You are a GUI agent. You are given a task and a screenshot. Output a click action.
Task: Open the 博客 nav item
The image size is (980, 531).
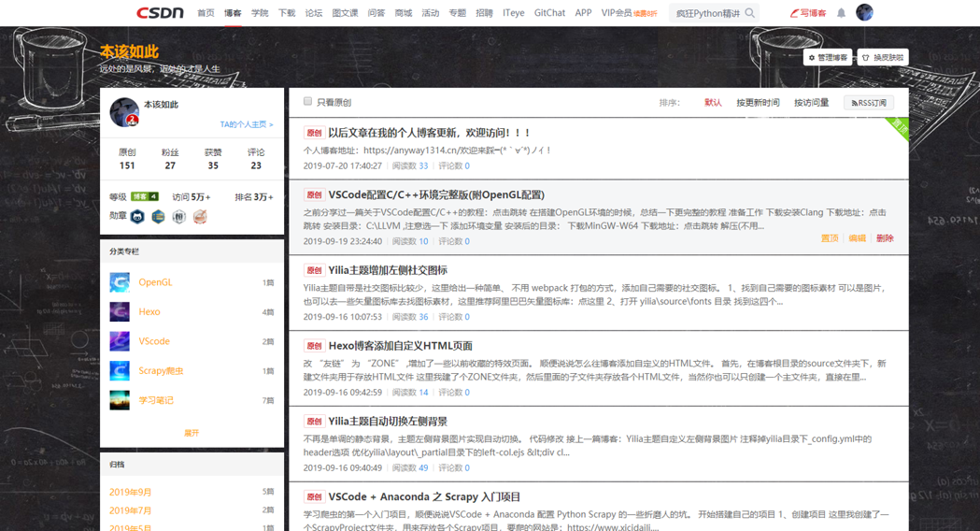coord(233,12)
